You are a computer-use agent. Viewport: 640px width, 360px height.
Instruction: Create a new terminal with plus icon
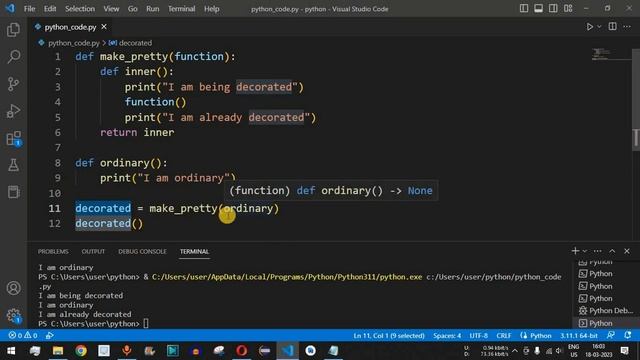(575, 251)
